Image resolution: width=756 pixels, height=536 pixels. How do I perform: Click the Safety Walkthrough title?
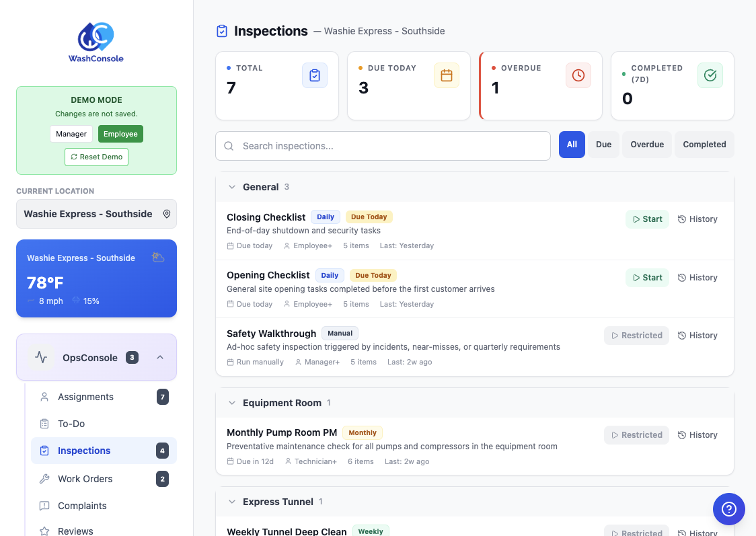(x=272, y=334)
